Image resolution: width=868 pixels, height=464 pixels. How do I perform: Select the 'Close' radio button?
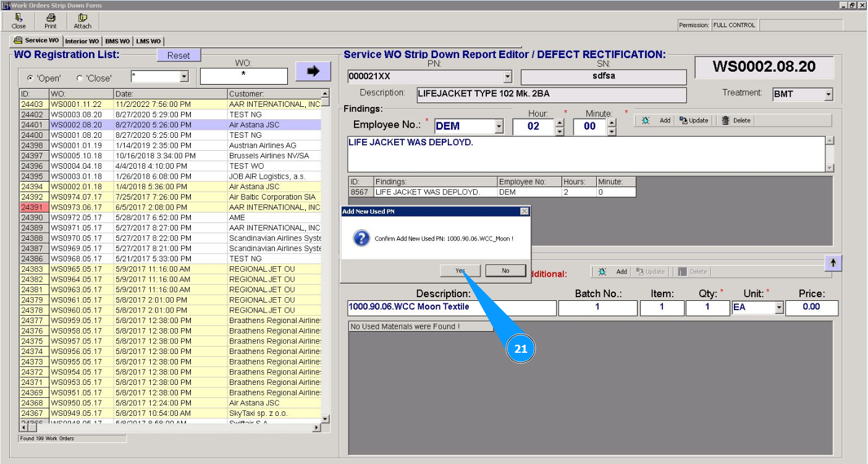click(x=79, y=78)
